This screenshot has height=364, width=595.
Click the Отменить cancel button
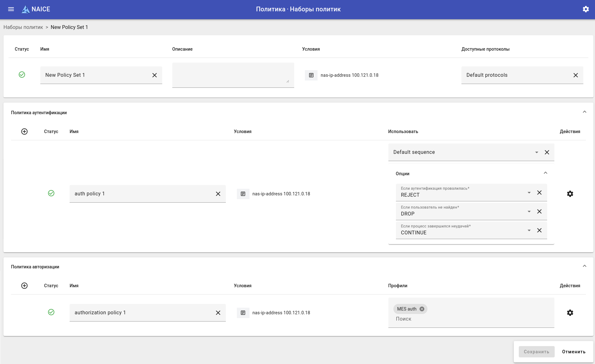(574, 352)
